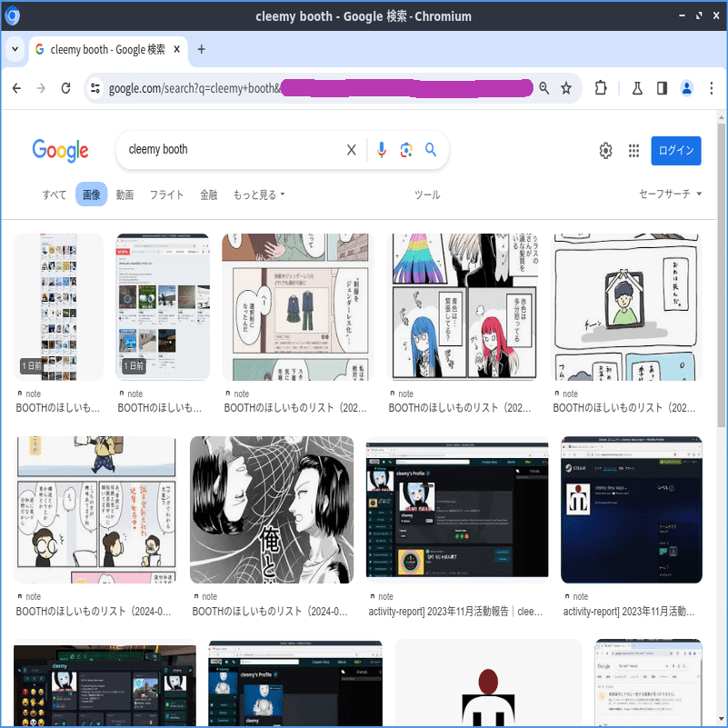Open Google quick settings gear
The height and width of the screenshot is (728, 728).
point(606,151)
